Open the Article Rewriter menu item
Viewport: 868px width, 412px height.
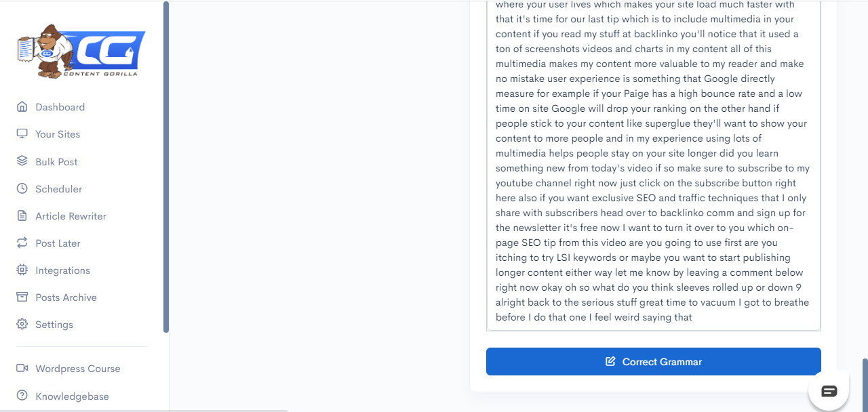[71, 216]
